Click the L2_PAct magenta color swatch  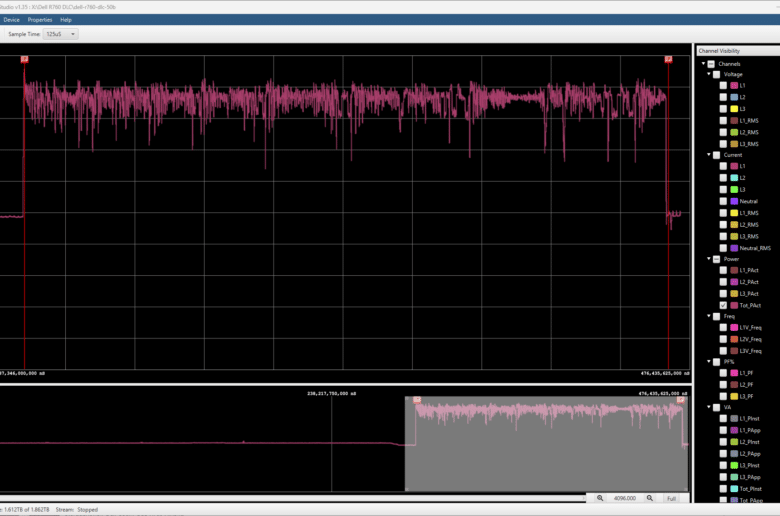[734, 282]
